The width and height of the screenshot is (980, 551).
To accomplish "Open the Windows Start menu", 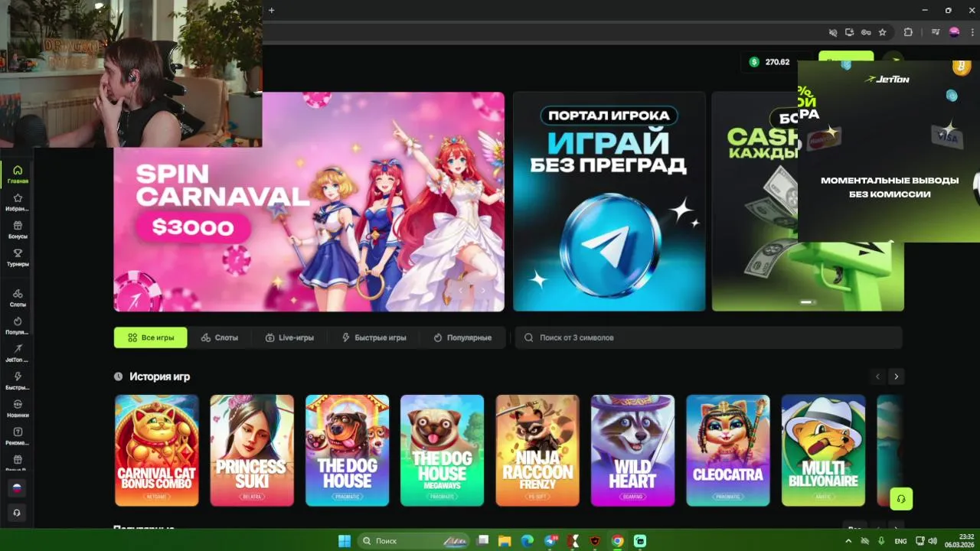I will tap(345, 541).
